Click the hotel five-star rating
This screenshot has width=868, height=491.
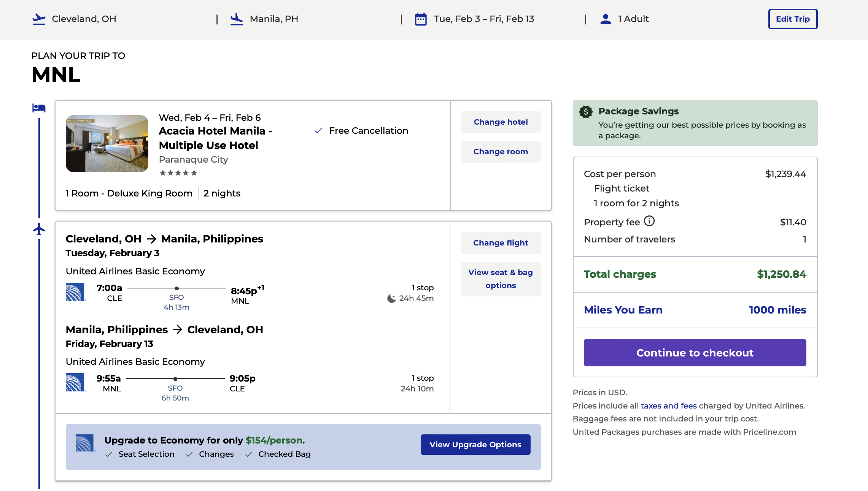tap(178, 173)
